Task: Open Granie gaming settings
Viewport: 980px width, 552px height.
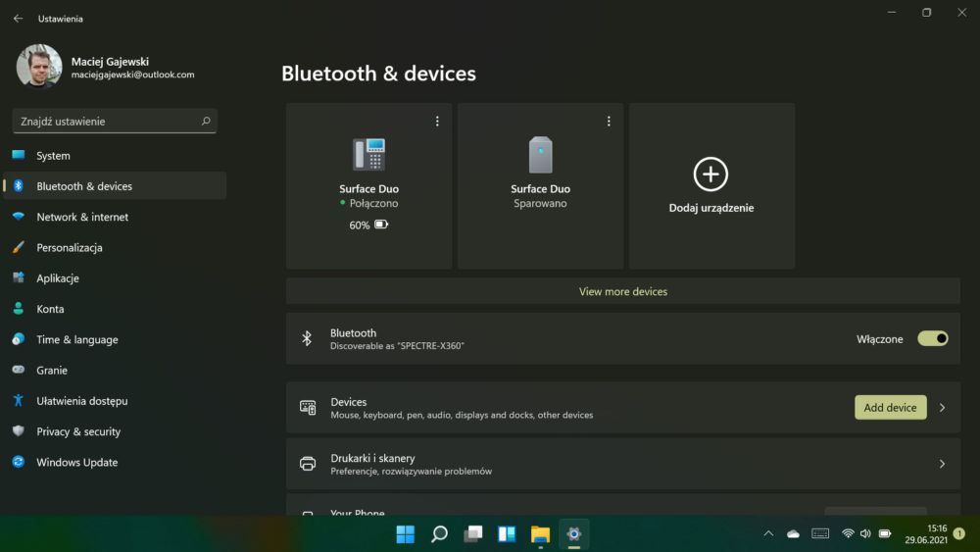Action: (x=115, y=370)
